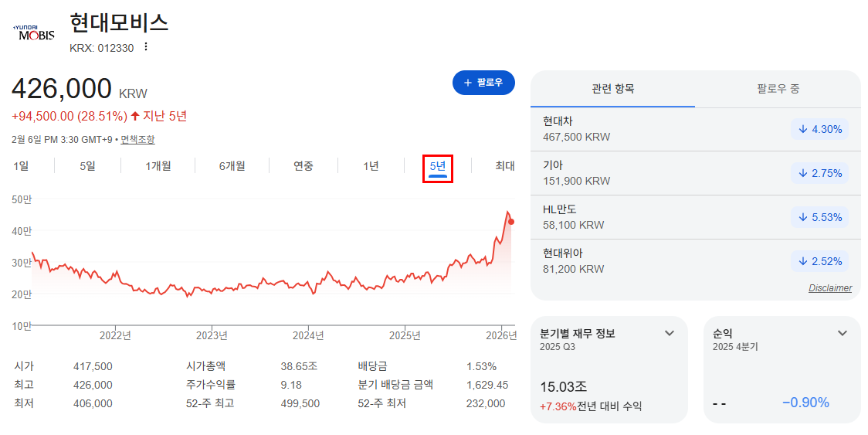The image size is (868, 435).
Task: Click the 52-주 최저 value 232,000
Action: click(x=486, y=403)
